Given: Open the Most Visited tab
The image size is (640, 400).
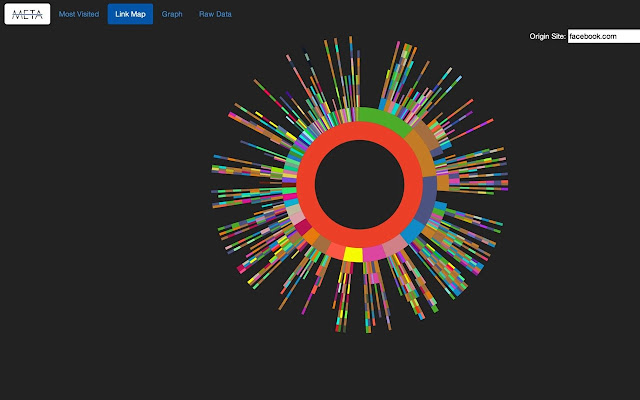Looking at the screenshot, I should click(79, 14).
